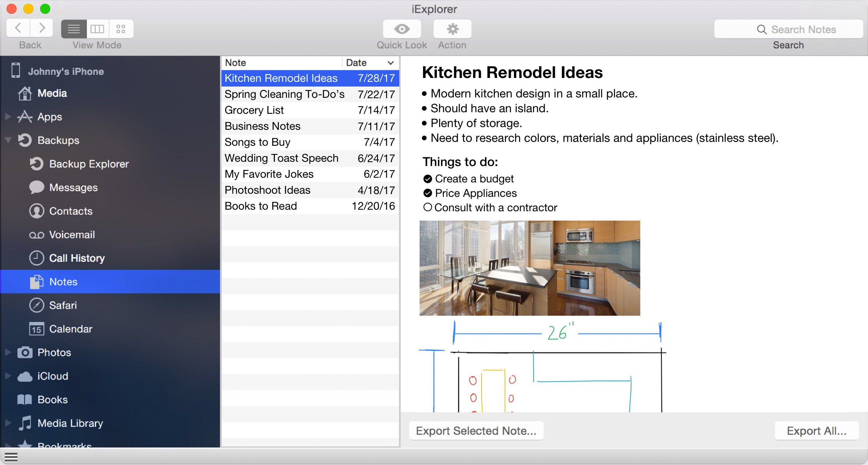The width and height of the screenshot is (868, 465).
Task: Switch to grid view mode
Action: coord(121,28)
